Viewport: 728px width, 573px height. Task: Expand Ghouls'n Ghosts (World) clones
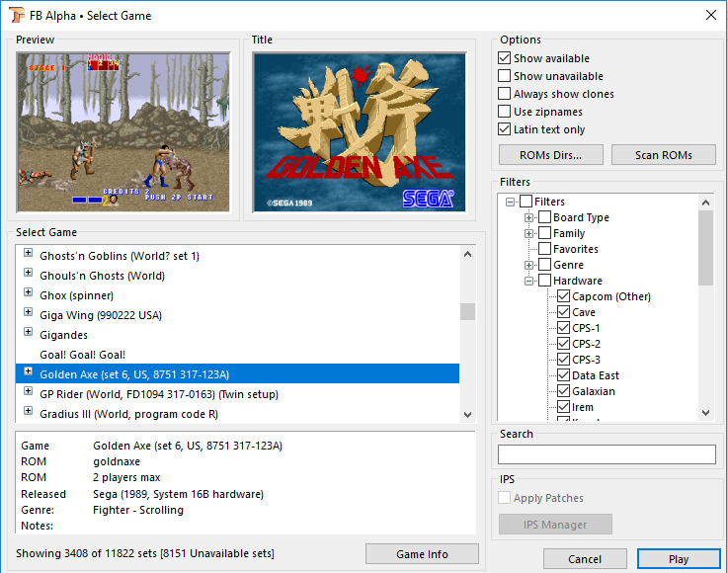point(29,272)
